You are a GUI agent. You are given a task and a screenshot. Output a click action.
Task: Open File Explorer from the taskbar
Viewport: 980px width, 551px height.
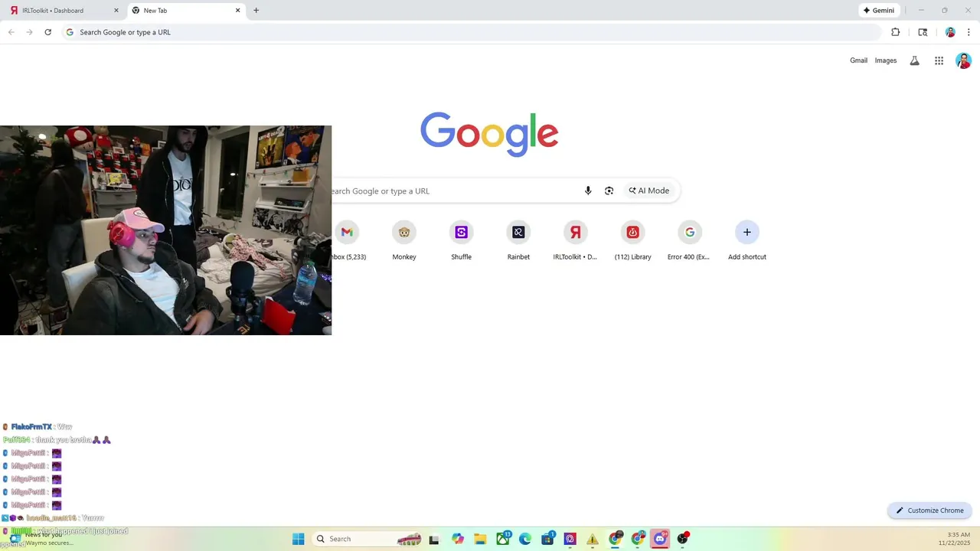point(480,539)
